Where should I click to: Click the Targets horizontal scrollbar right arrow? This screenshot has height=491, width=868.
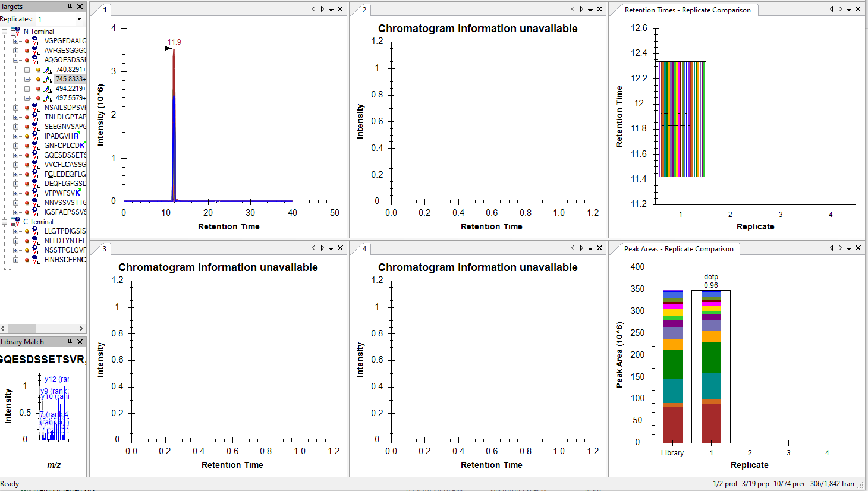(81, 328)
